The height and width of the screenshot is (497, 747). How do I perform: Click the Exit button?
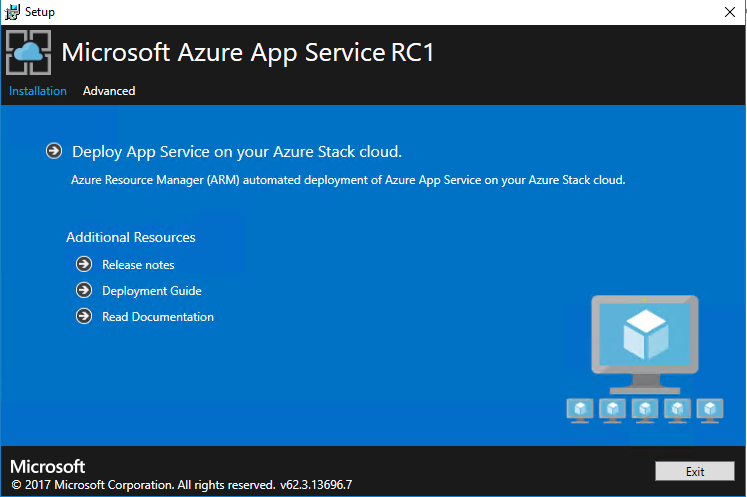[x=695, y=471]
